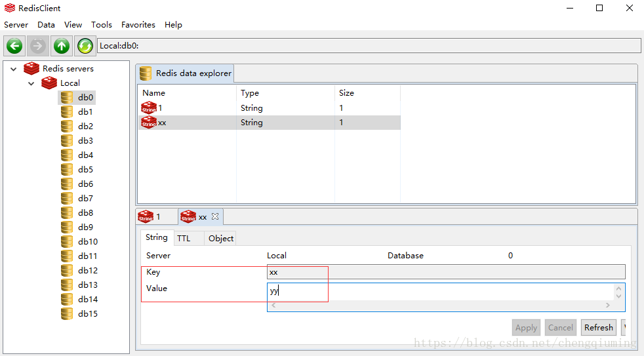
Task: Select the db0 database icon
Action: tap(66, 97)
